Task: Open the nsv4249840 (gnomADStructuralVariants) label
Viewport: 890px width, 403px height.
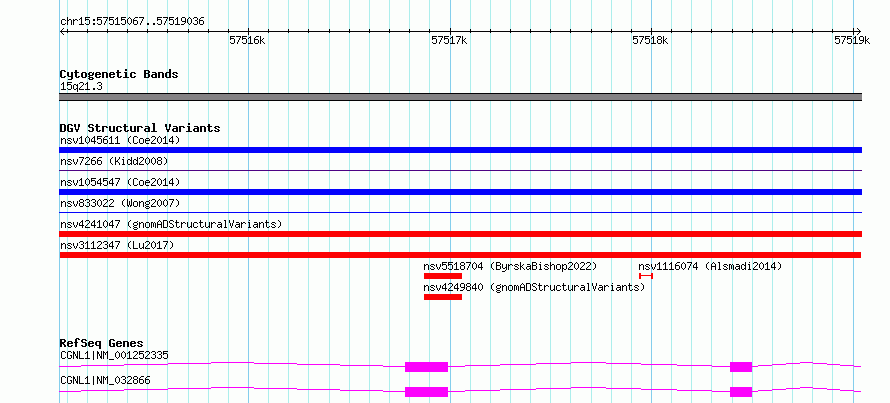Action: coord(534,287)
